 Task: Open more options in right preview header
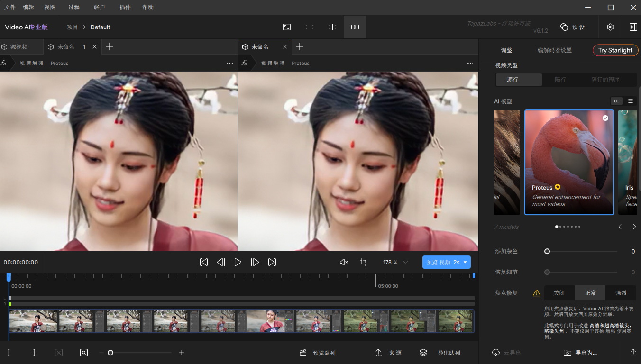click(470, 63)
